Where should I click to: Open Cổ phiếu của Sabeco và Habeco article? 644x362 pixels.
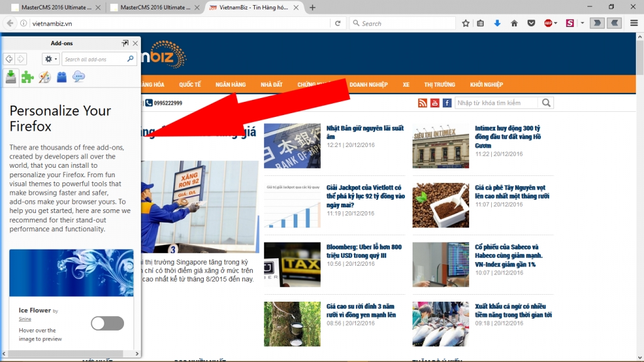508,256
